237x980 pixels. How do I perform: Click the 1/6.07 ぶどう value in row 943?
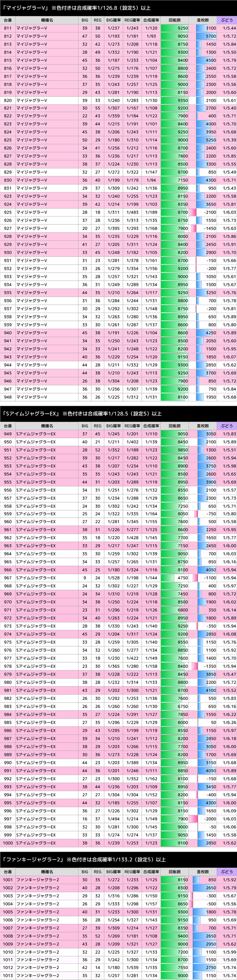[x=229, y=357]
